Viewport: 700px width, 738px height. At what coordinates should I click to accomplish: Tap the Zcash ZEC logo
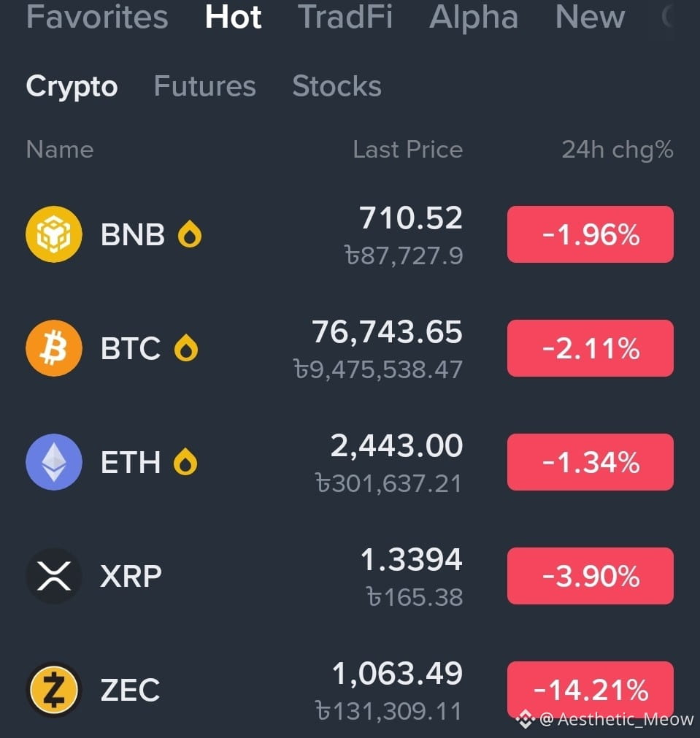[54, 690]
